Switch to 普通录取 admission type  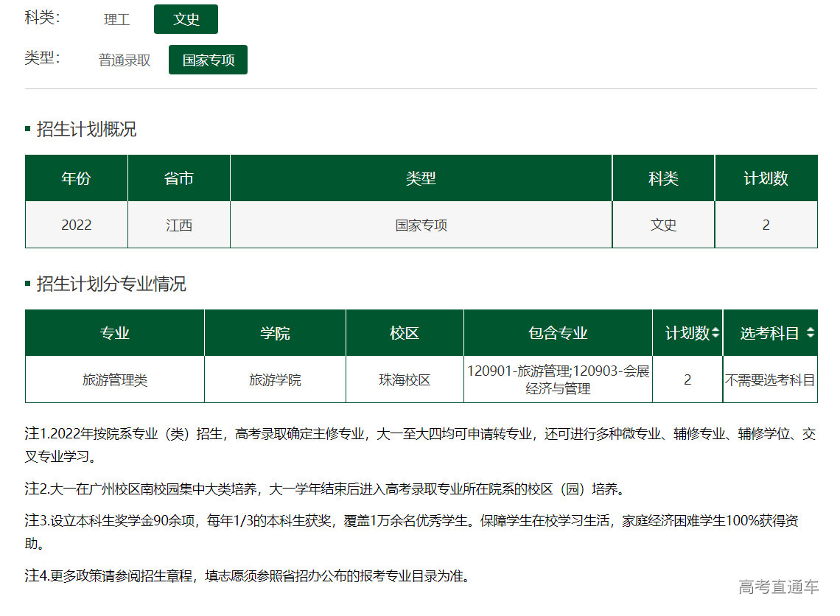125,60
